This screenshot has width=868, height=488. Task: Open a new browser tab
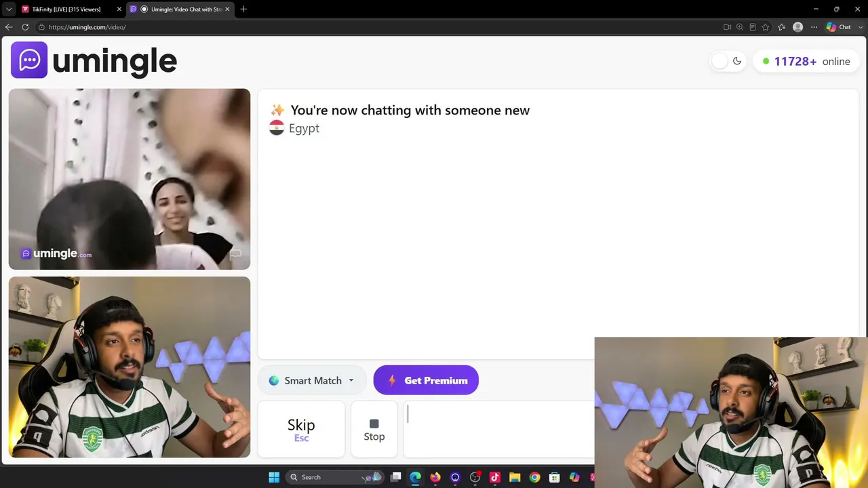coord(243,9)
